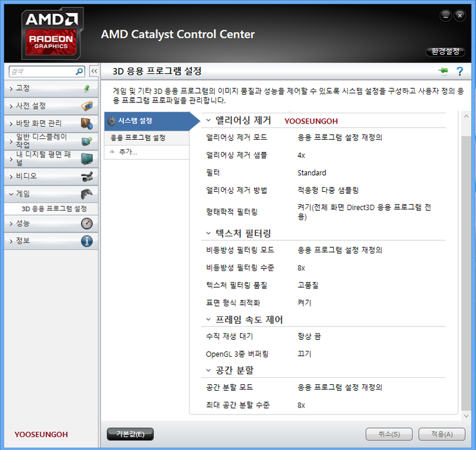Image resolution: width=476 pixels, height=450 pixels.
Task: Click the 기본값(E) defaults button
Action: pos(130,434)
